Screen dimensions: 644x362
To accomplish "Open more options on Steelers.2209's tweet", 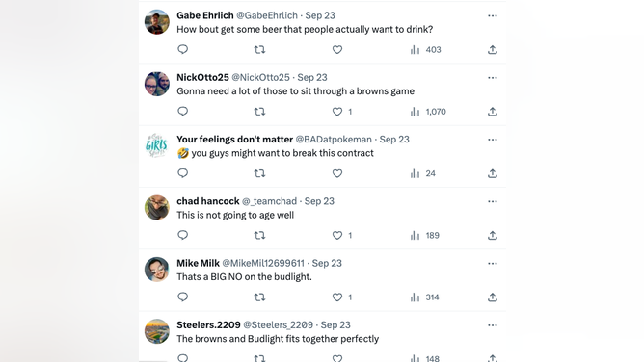I will point(493,325).
